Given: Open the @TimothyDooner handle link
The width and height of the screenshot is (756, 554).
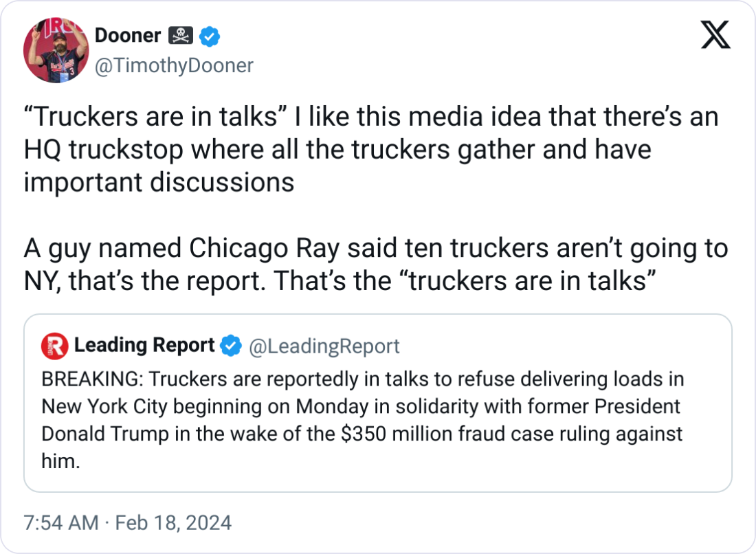Looking at the screenshot, I should click(x=173, y=65).
